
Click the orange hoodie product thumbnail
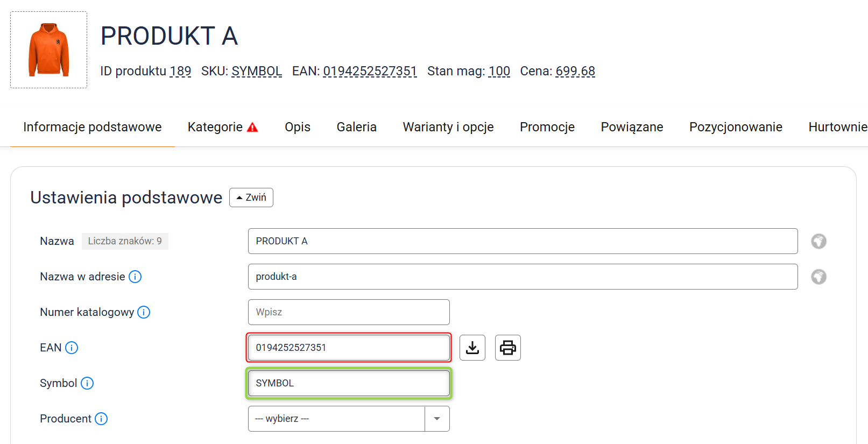(x=49, y=50)
